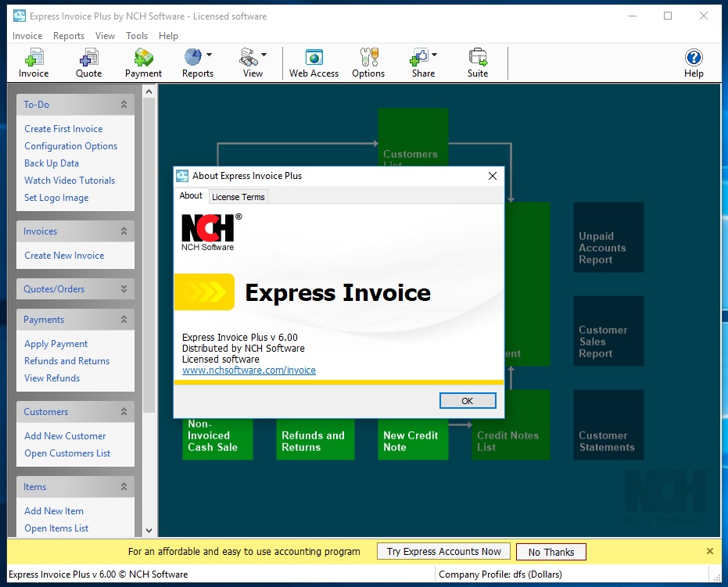The width and height of the screenshot is (728, 587).
Task: Open the Reports menu in the menu bar
Action: [x=69, y=36]
